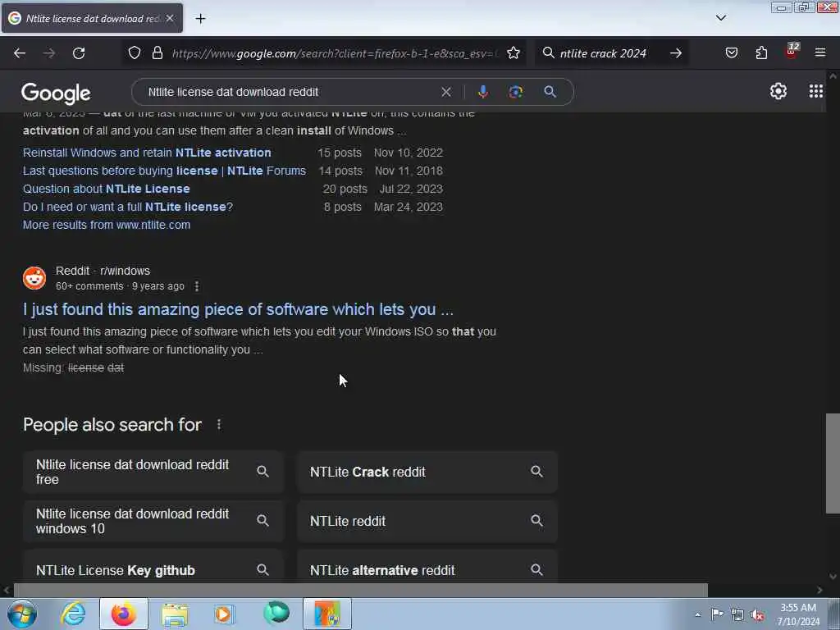Open 'Do I need or want a full NTLite license?'

(127, 207)
